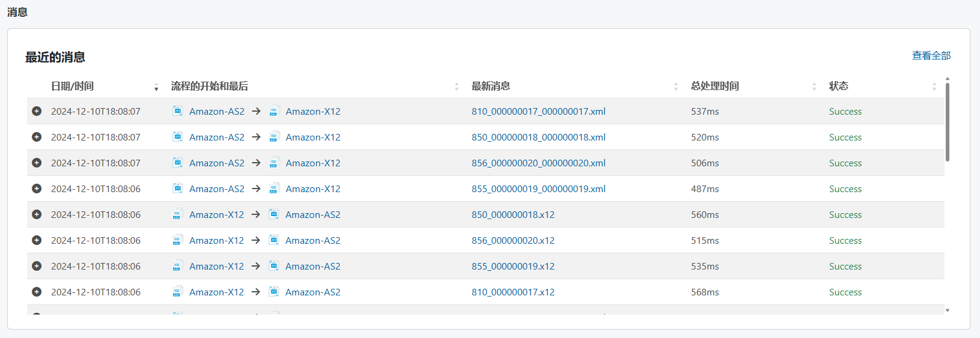Image resolution: width=980 pixels, height=338 pixels.
Task: Sort table by 总处理时间 column
Action: coord(714,86)
